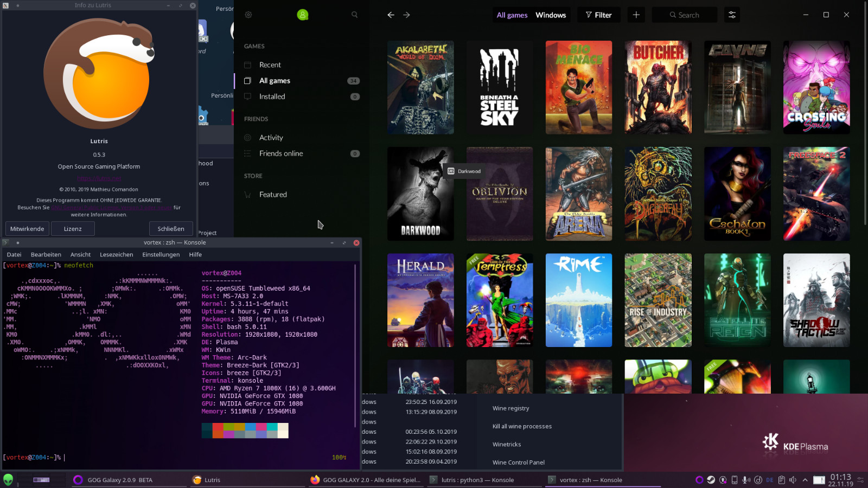Open the Einstellungen menu in Konsole
This screenshot has width=868, height=488.
161,254
